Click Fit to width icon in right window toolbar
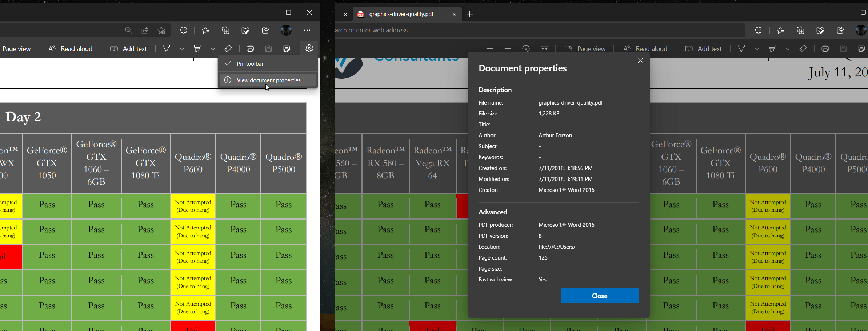Image resolution: width=868 pixels, height=331 pixels. [x=544, y=48]
